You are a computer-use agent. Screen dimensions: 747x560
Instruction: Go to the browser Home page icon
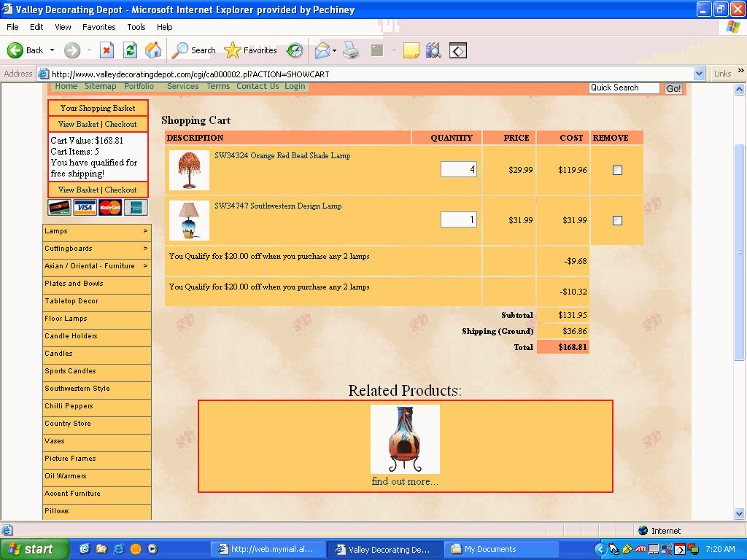pyautogui.click(x=153, y=50)
